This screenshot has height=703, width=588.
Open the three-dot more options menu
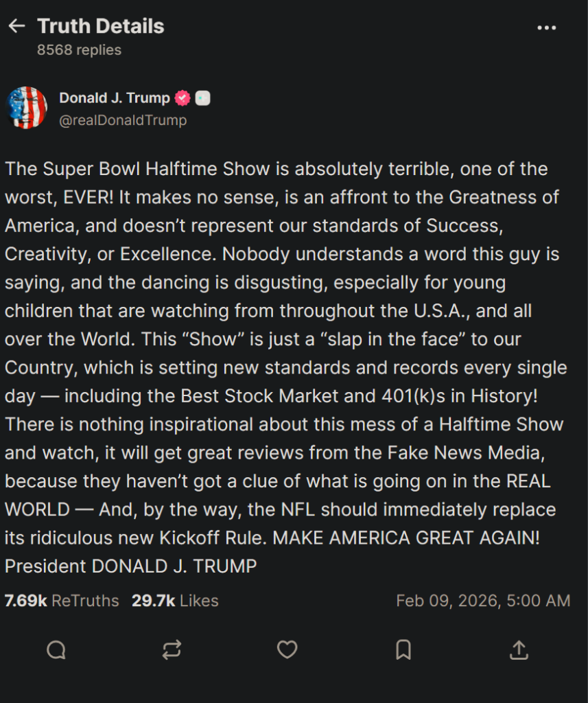(x=546, y=27)
